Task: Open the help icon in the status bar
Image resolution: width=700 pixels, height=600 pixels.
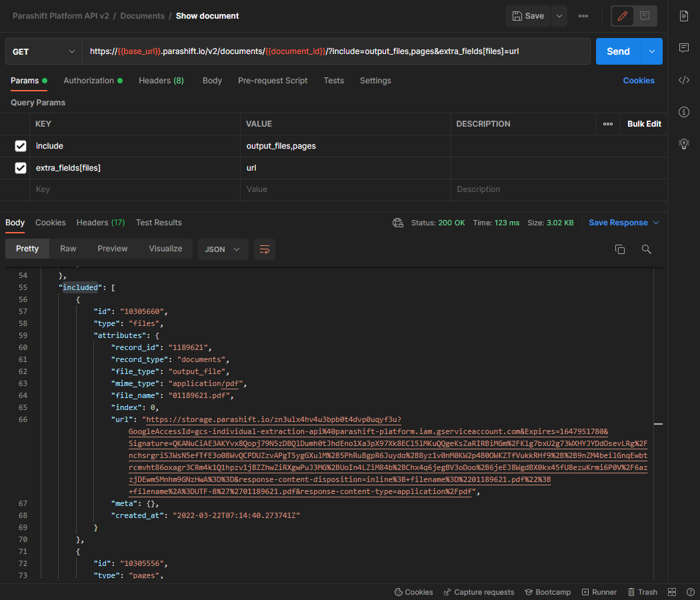Action: (x=690, y=592)
